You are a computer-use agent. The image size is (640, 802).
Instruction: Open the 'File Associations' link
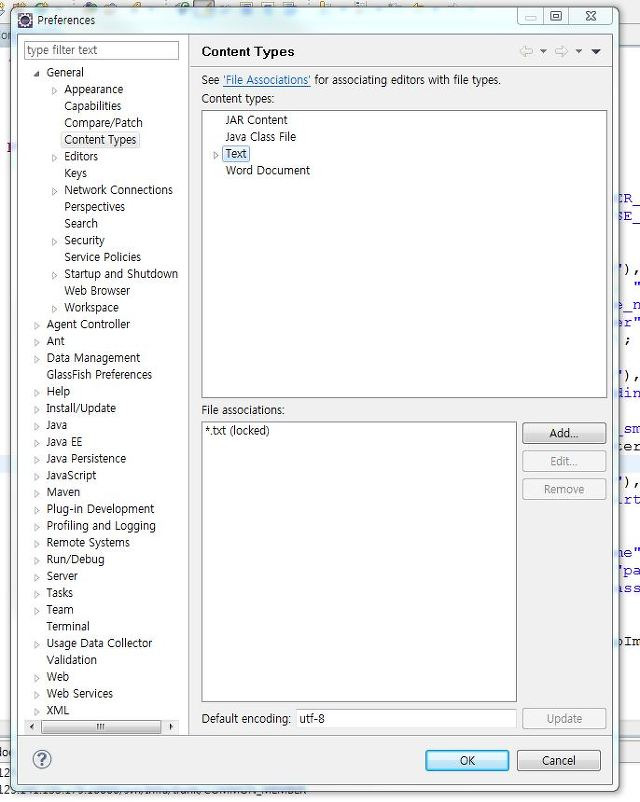point(267,80)
